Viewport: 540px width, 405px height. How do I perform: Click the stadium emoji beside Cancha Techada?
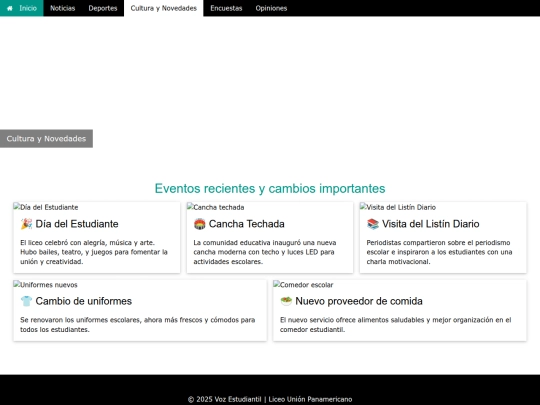coord(199,224)
